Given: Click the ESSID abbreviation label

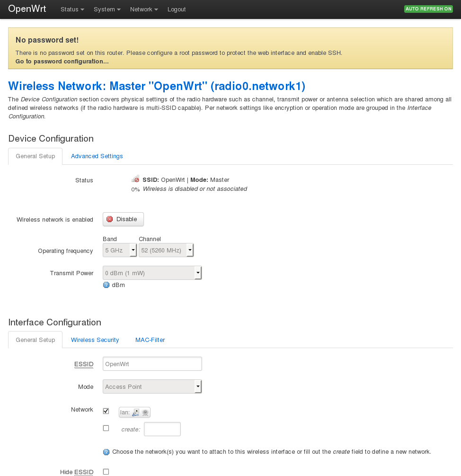Looking at the screenshot, I should [84, 364].
